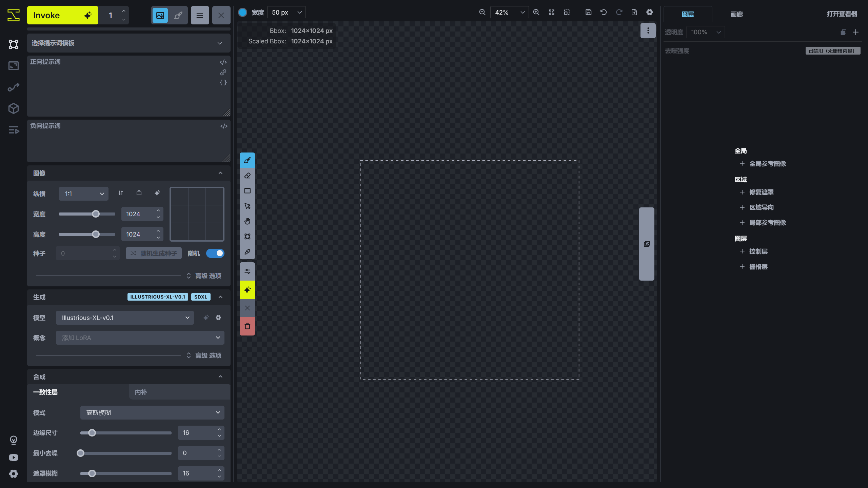Screen dimensions: 868x488
Task: Open Workflows tab in left sidebar
Action: (14, 87)
